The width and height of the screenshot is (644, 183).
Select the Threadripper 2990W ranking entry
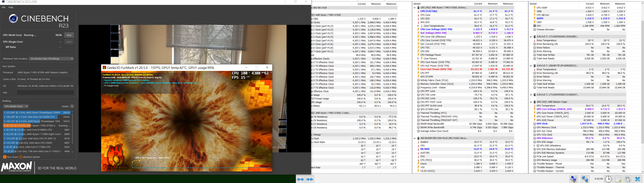tap(37, 113)
